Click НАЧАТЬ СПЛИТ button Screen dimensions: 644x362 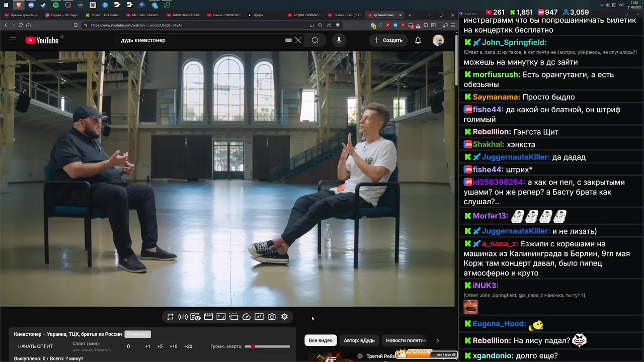(x=35, y=346)
